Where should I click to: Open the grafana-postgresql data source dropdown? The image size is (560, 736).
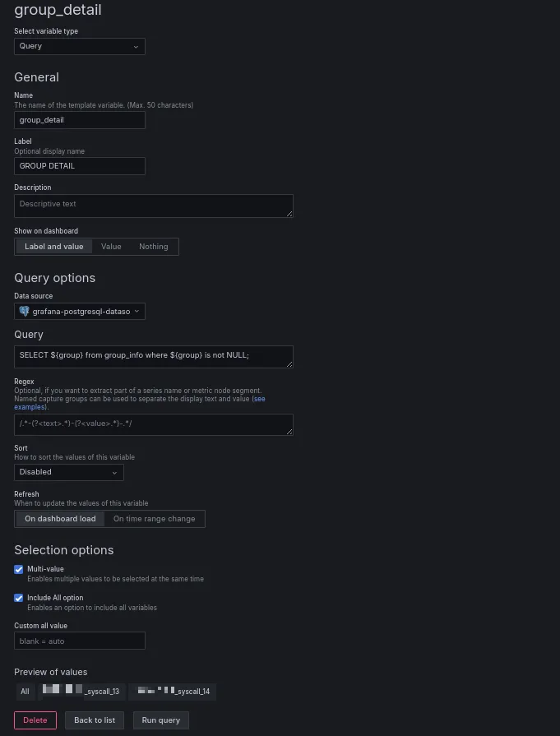point(80,311)
